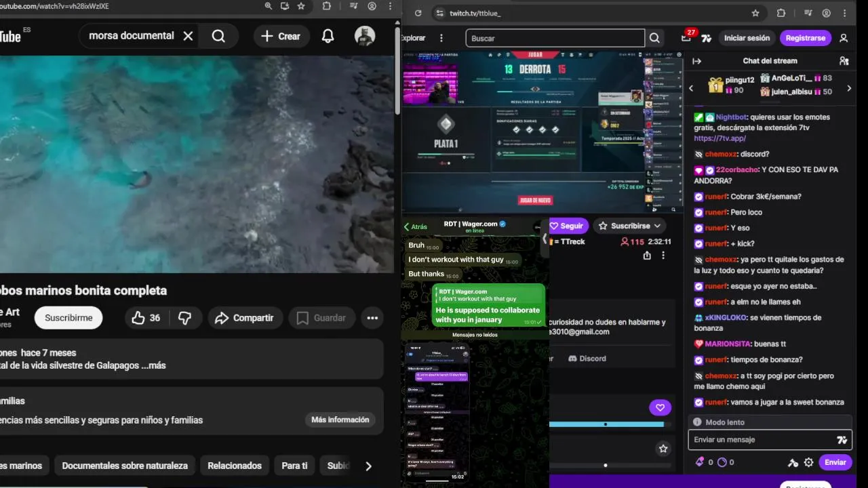Open 7TV emote picker in message box
This screenshot has height=488, width=868.
coord(842,440)
